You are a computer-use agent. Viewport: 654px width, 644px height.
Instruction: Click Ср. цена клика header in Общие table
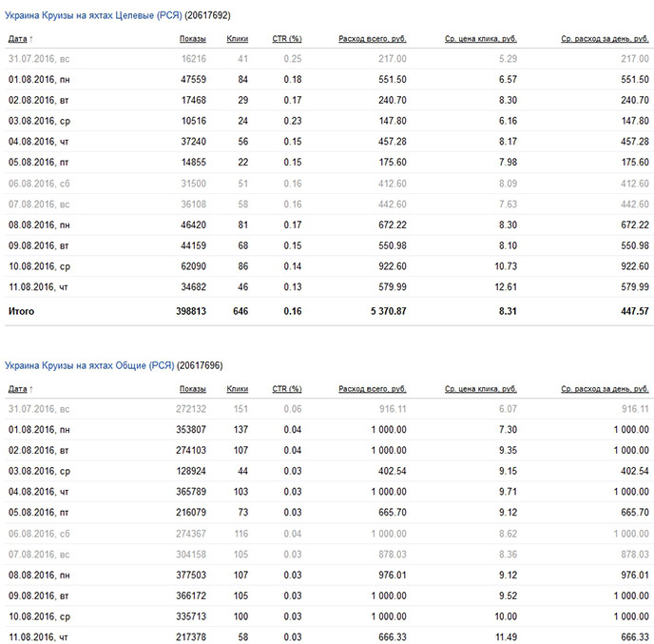[480, 389]
